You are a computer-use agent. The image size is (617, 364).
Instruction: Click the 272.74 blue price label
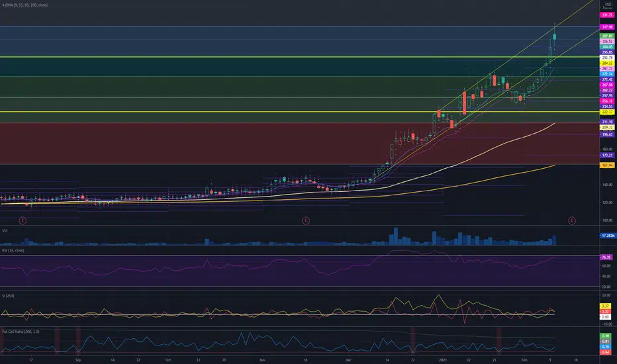(607, 74)
